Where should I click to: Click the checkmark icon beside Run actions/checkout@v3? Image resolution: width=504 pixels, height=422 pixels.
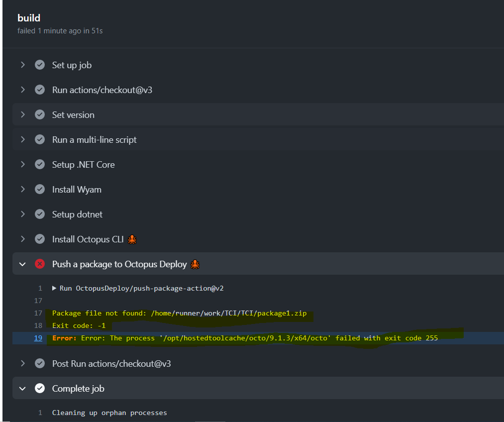[x=40, y=90]
